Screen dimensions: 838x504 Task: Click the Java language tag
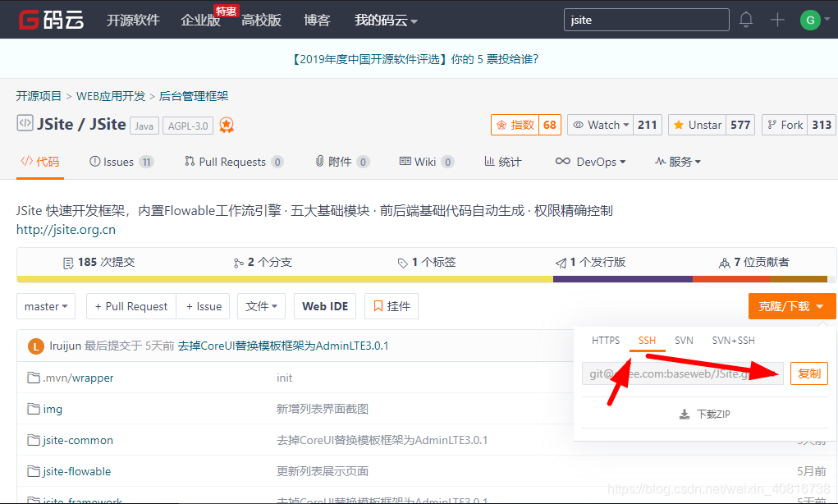tap(144, 126)
